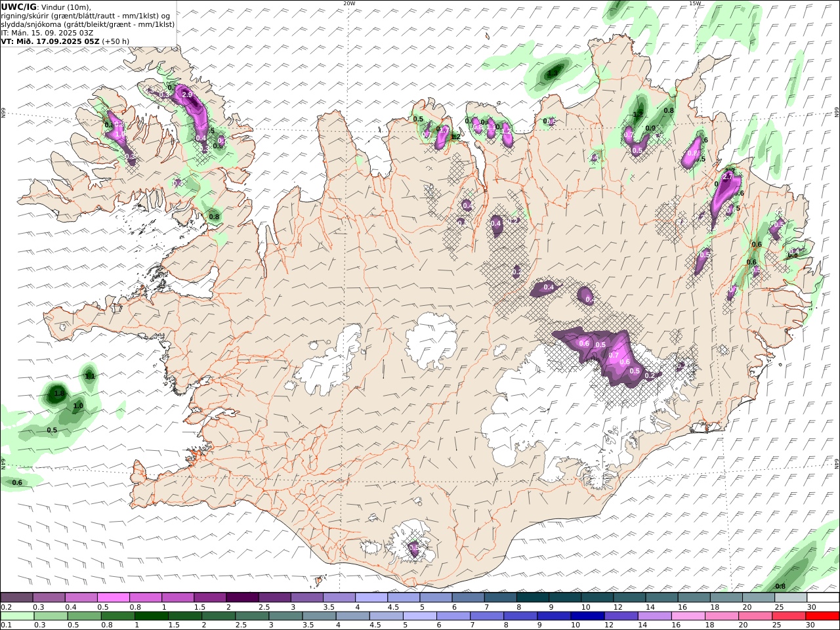Select the light pink 16 swatch, lower row
Image resolution: width=840 pixels, height=630 pixels.
pyautogui.click(x=687, y=616)
